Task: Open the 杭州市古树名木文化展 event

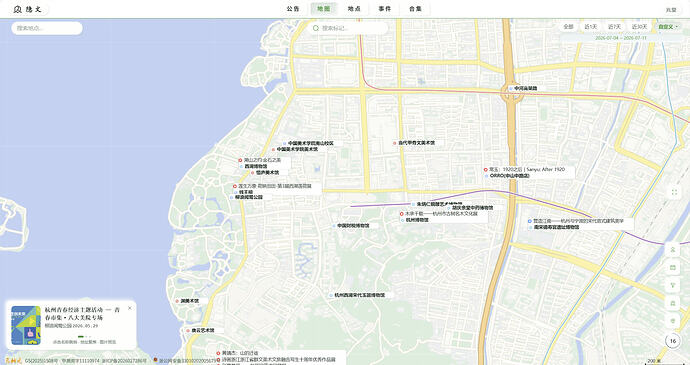Action: point(438,214)
